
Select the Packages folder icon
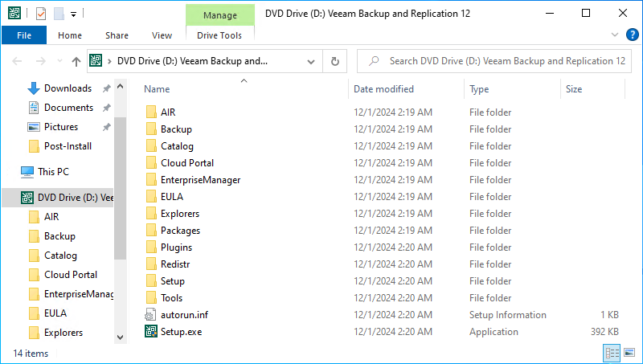point(151,230)
